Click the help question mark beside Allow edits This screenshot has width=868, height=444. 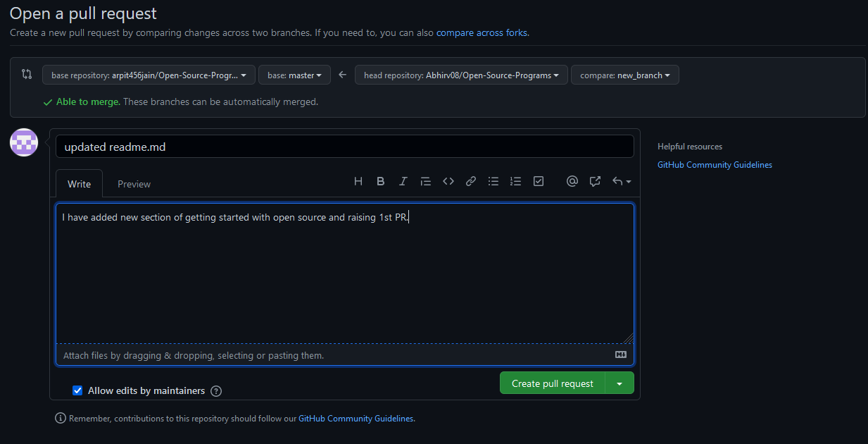(x=216, y=391)
